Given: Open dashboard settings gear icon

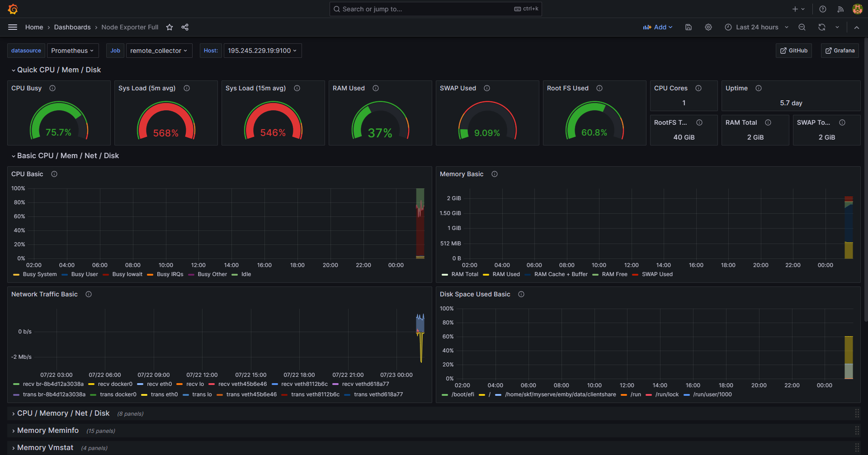Looking at the screenshot, I should (708, 27).
